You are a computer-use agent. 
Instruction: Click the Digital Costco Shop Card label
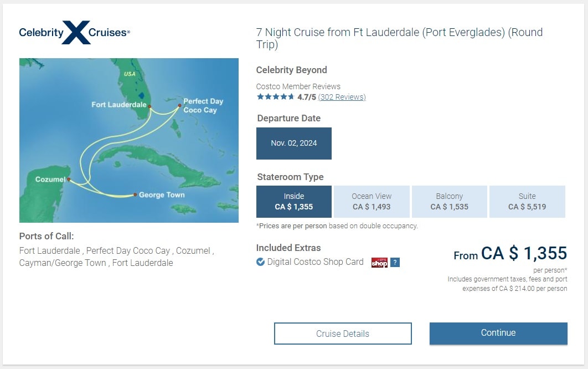click(x=316, y=262)
